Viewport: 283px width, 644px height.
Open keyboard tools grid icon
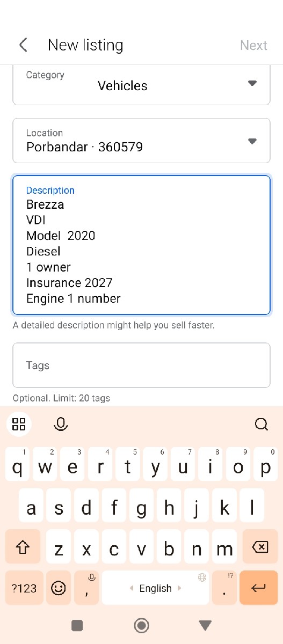[19, 424]
